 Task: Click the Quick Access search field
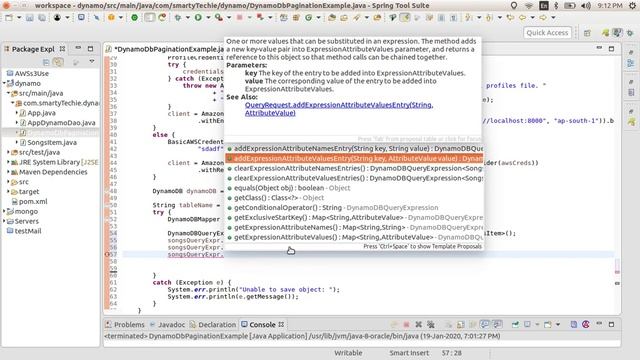coord(547,33)
